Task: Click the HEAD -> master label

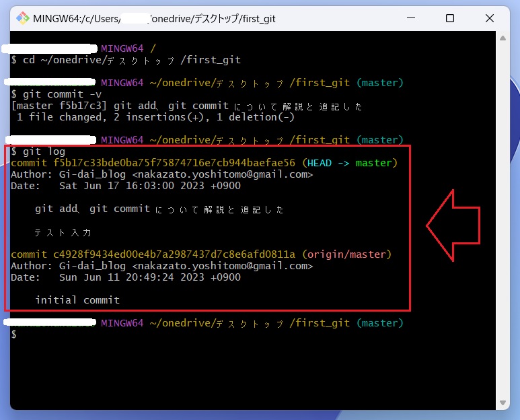Action: [x=350, y=163]
